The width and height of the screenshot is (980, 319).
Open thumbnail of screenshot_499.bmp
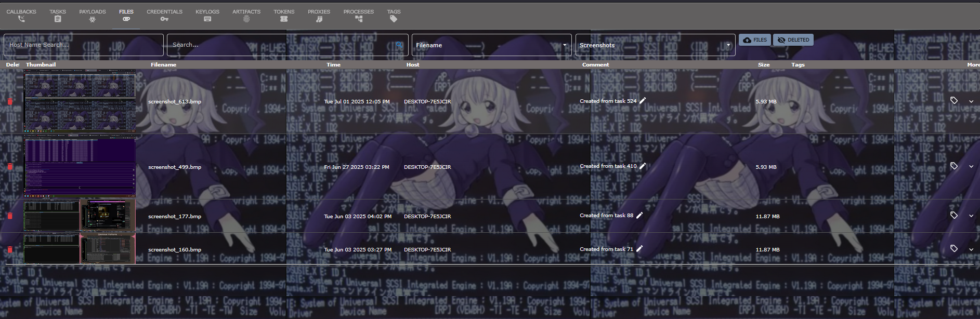tap(80, 167)
